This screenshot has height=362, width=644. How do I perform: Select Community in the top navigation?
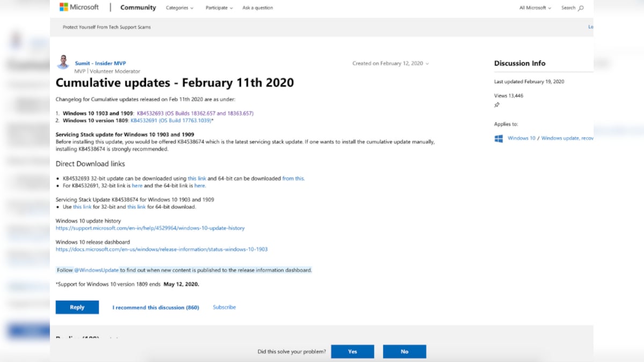(x=138, y=8)
